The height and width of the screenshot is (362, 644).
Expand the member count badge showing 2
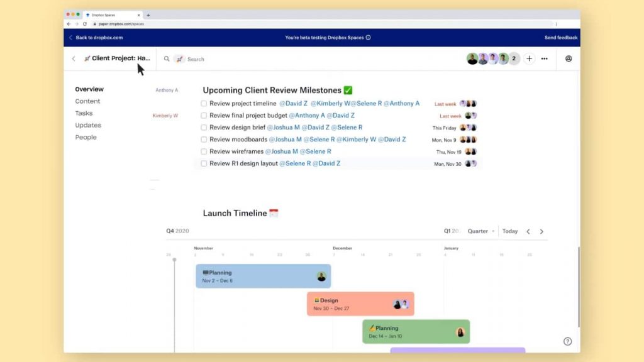[x=514, y=58]
